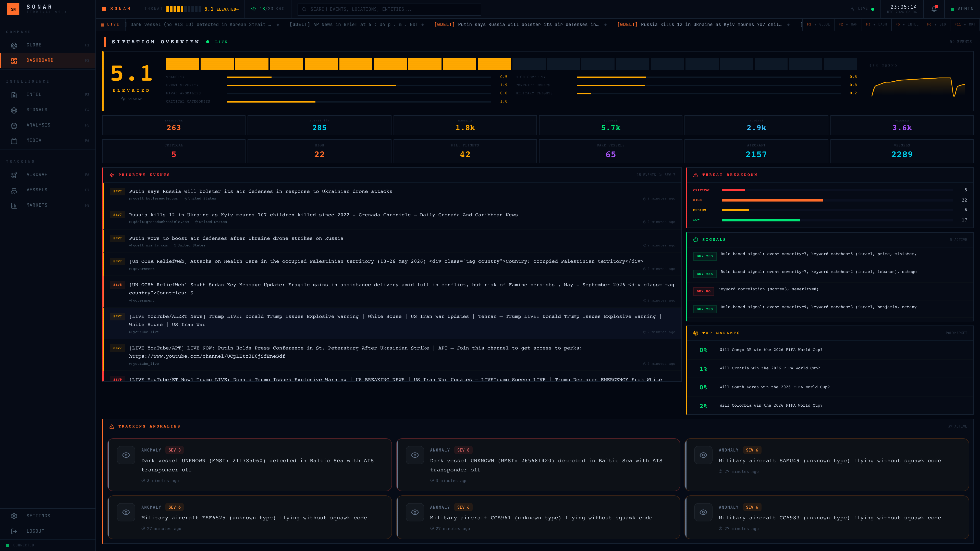980x551 pixels.
Task: Click the pulse icon beside top-bar LIVE
Action: coord(853,9)
